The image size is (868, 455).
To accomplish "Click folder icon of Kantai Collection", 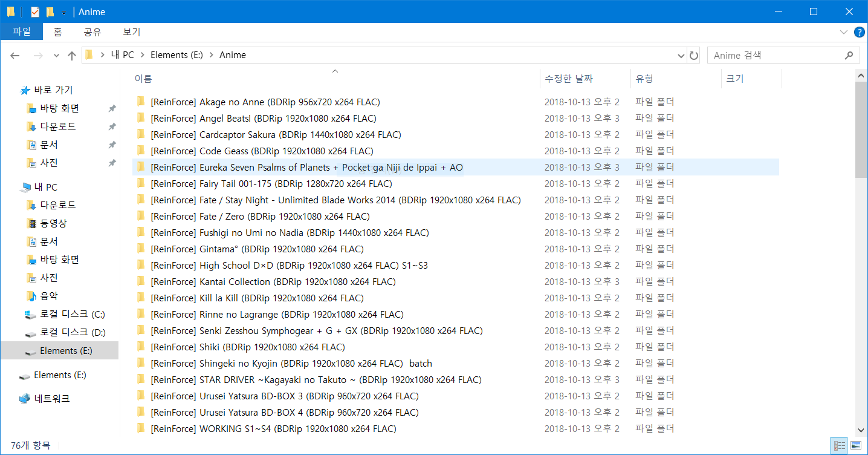I will (141, 281).
